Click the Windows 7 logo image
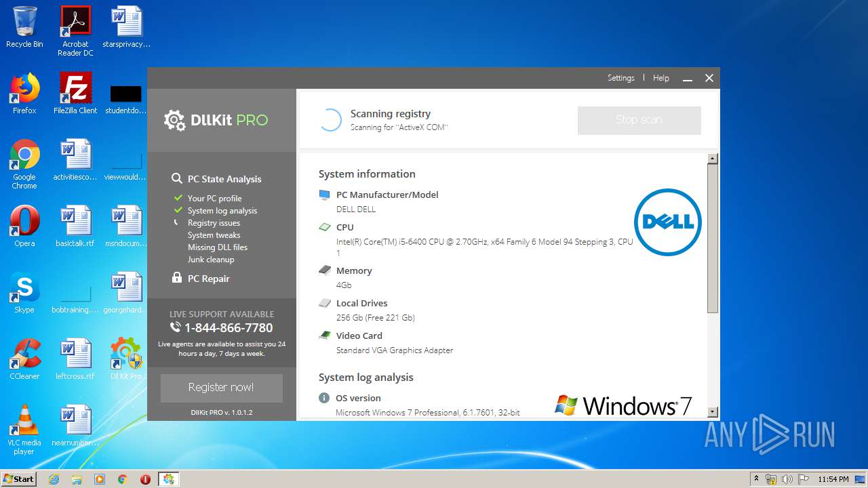The width and height of the screenshot is (868, 488). tap(623, 405)
